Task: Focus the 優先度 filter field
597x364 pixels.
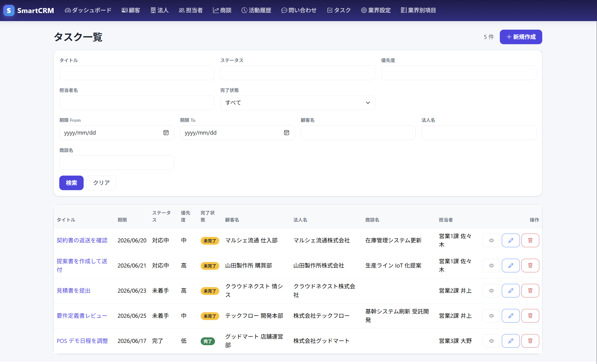Action: 459,73
